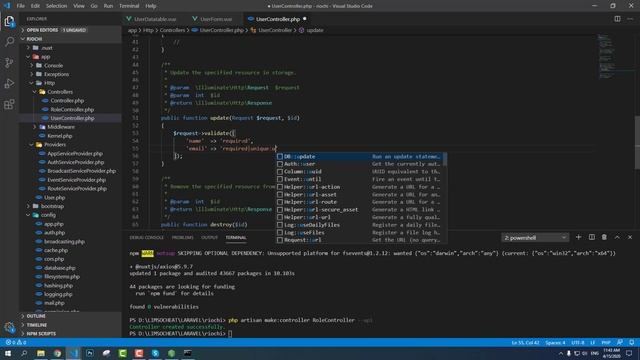640x360 pixels.
Task: Open Windows taskbar search
Action: pos(24,353)
